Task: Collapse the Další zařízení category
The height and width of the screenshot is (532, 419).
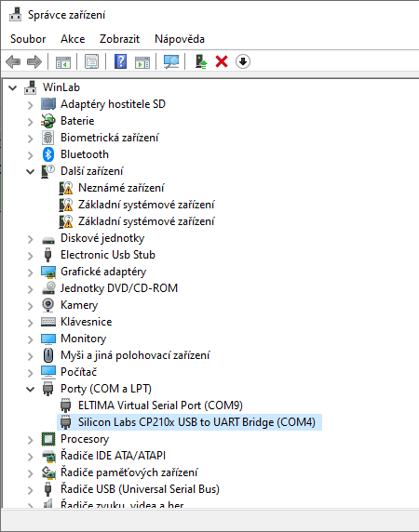Action: coord(30,172)
